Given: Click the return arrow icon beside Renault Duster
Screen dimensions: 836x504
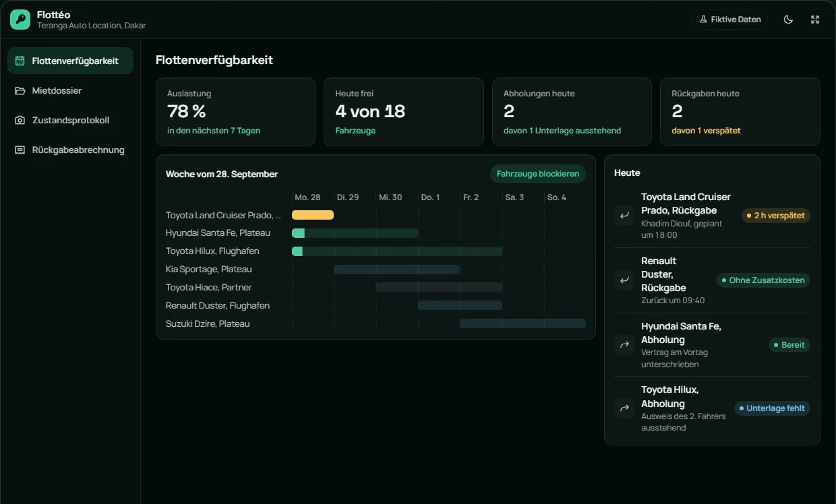Looking at the screenshot, I should (624, 280).
